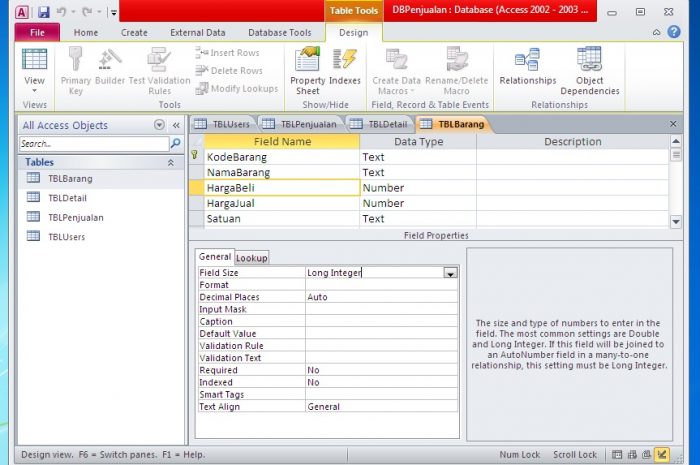700x465 pixels.
Task: Show Object Dependencies pane
Action: pos(590,71)
